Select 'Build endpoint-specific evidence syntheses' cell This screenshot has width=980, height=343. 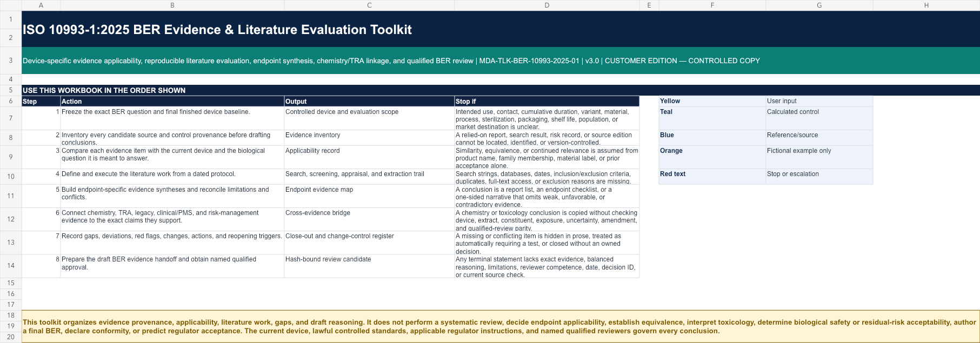[172, 196]
